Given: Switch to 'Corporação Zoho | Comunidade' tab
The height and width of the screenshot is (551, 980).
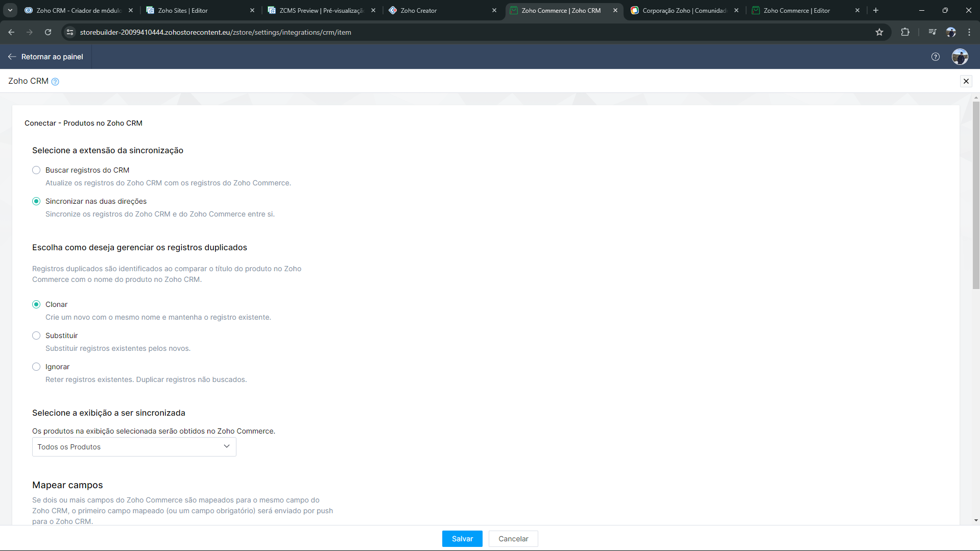Looking at the screenshot, I should click(x=685, y=10).
